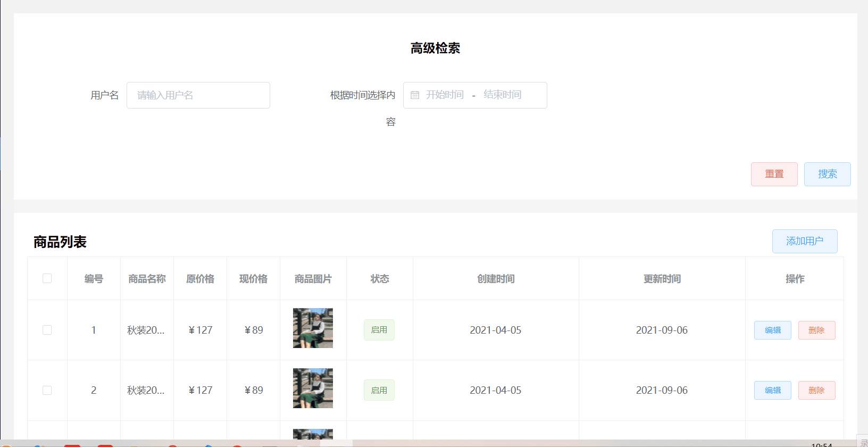
Task: Click the 商品名称 column header
Action: point(147,279)
